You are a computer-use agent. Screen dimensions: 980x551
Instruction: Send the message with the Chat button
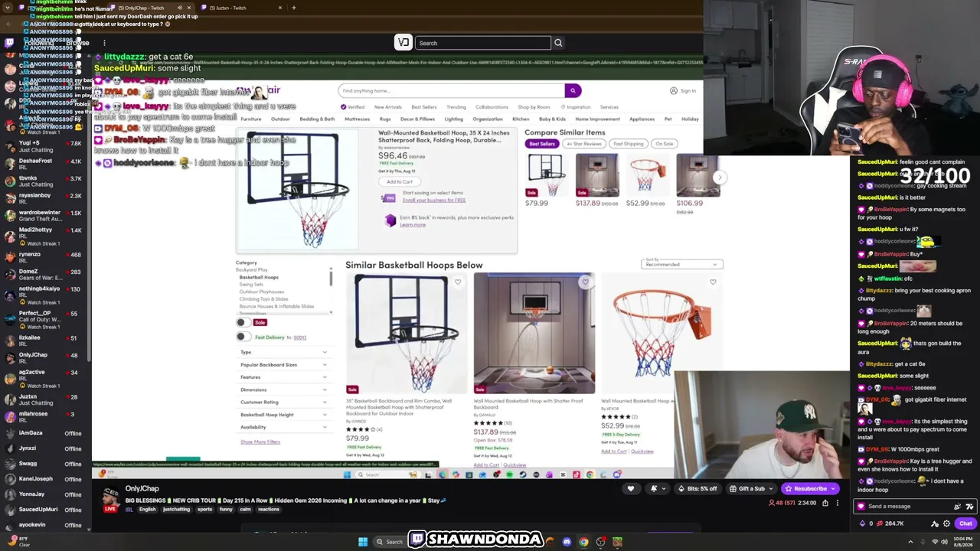965,523
